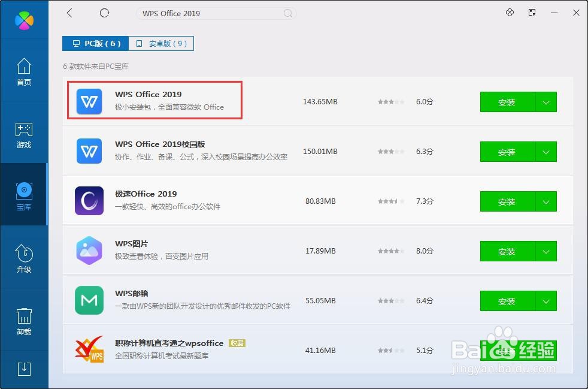This screenshot has height=389, width=588.
Task: Open the 首页 home section
Action: tap(24, 72)
